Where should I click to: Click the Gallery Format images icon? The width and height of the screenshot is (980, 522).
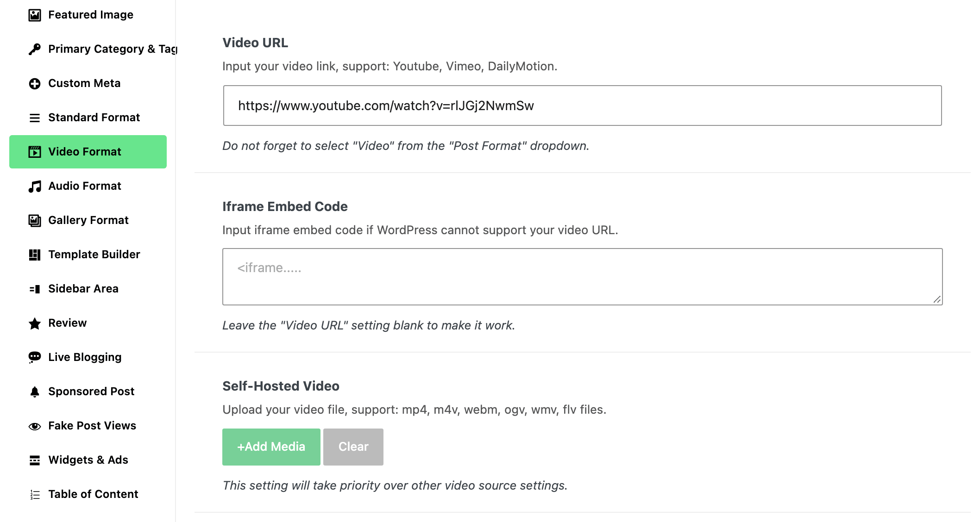[35, 221]
